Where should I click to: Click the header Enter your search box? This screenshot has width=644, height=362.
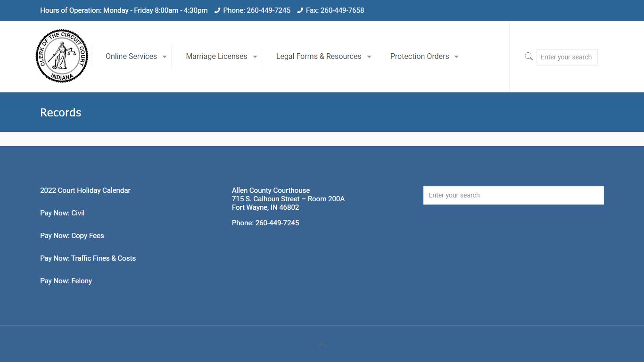pos(567,57)
